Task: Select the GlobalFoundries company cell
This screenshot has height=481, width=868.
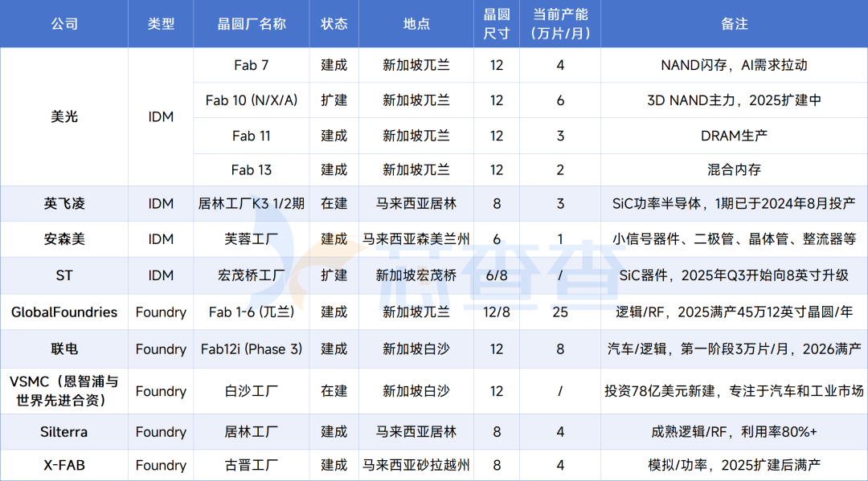Action: click(x=64, y=312)
